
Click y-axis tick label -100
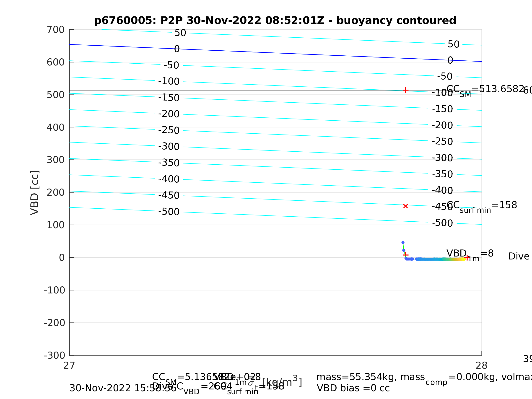pyautogui.click(x=54, y=290)
